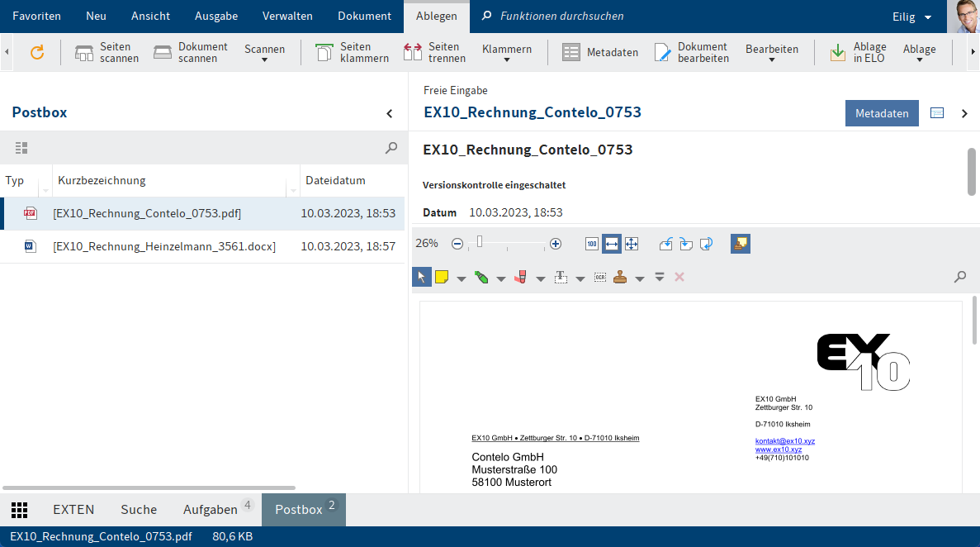Select the green highlighter marker tool
This screenshot has height=547, width=980.
(x=481, y=278)
